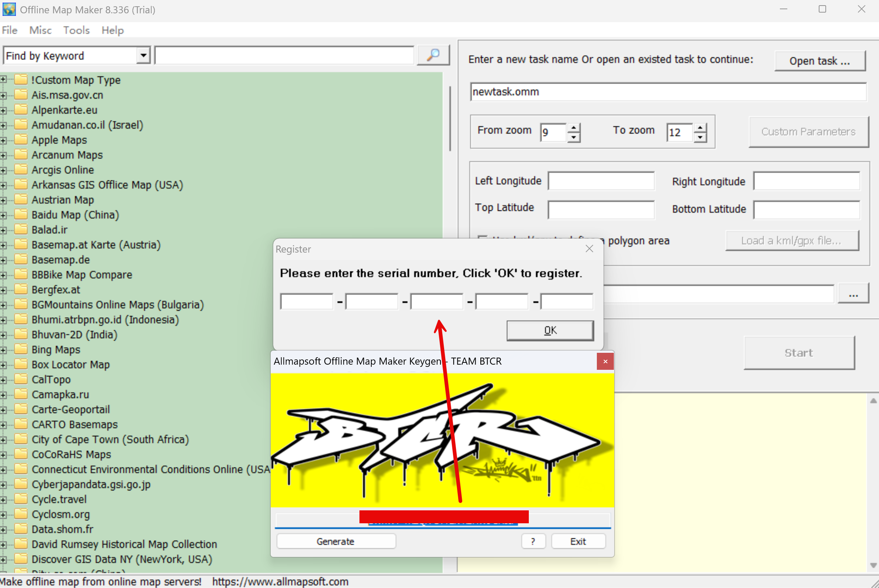Click the Arcgis Online folder icon
The image size is (879, 588).
(x=21, y=170)
